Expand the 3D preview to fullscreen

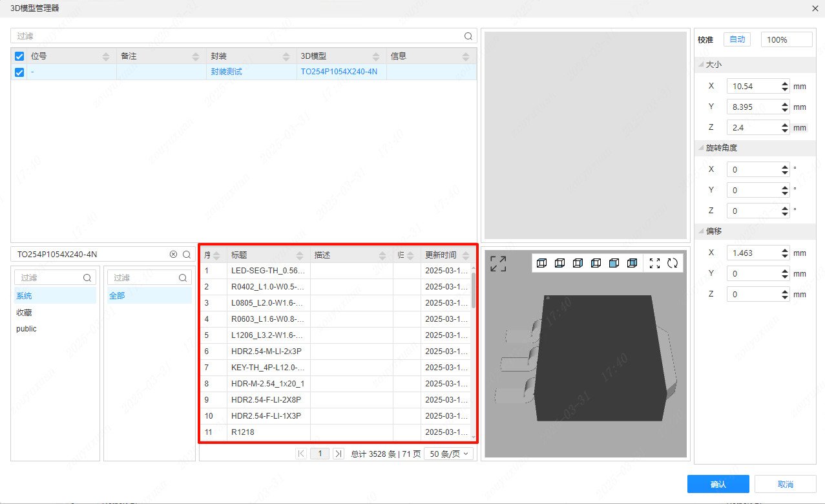(498, 264)
